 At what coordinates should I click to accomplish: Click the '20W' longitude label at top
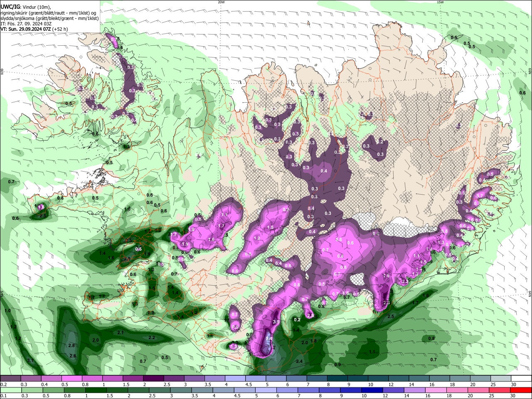(x=221, y=2)
